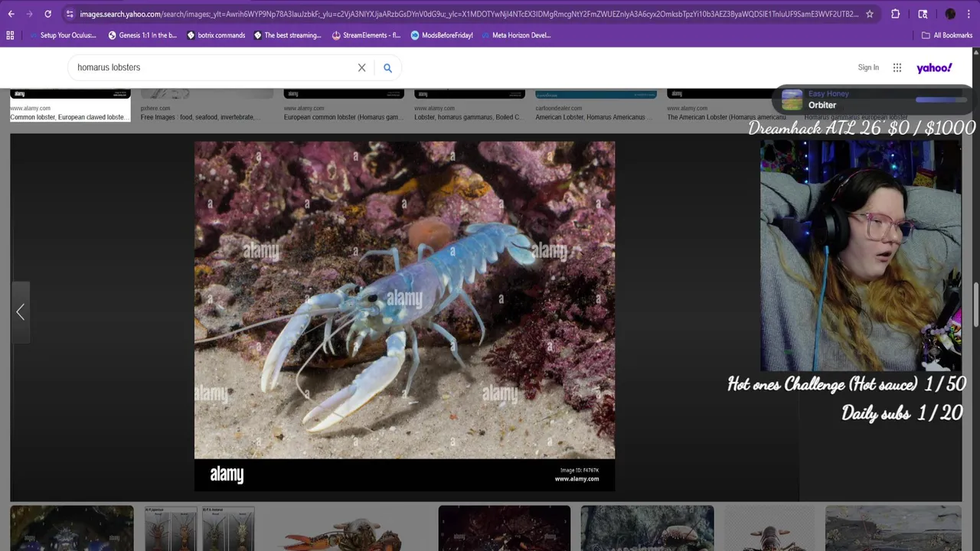Open StreamElements bookmark
This screenshot has height=551, width=980.
pos(366,35)
